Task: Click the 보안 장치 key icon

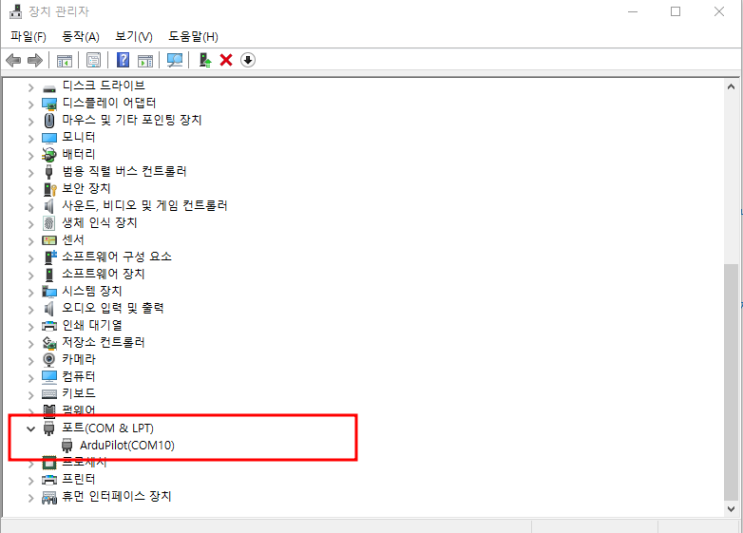Action: tap(50, 190)
